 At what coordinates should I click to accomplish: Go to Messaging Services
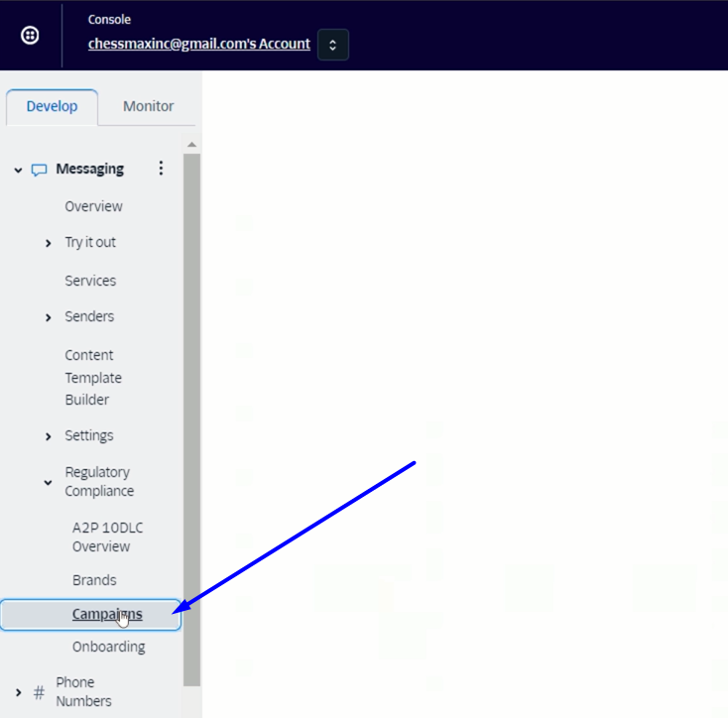(90, 281)
